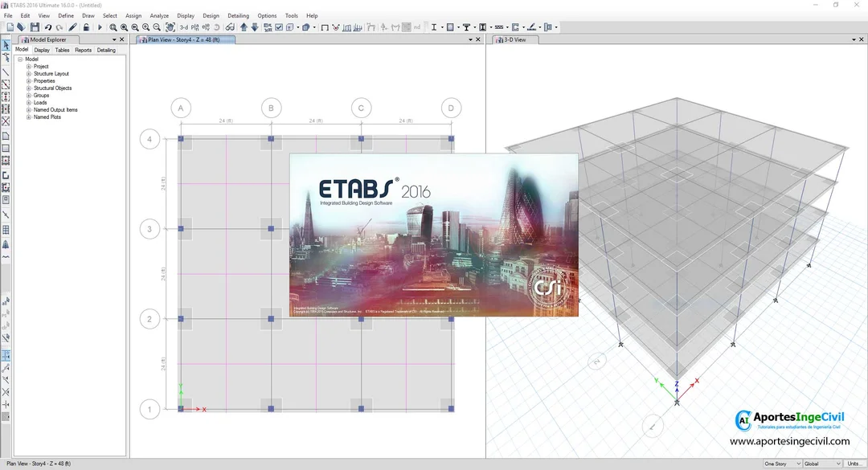Click the Pan hand icon

pyautogui.click(x=170, y=27)
